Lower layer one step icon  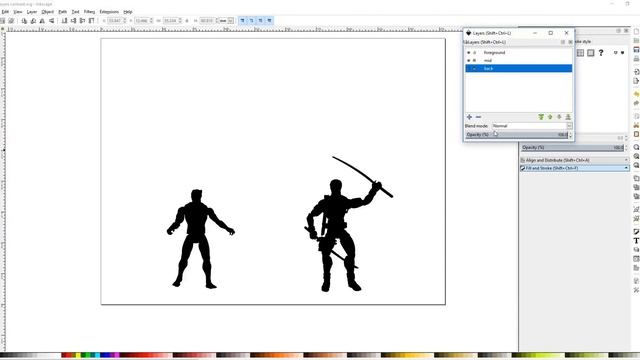coord(559,117)
